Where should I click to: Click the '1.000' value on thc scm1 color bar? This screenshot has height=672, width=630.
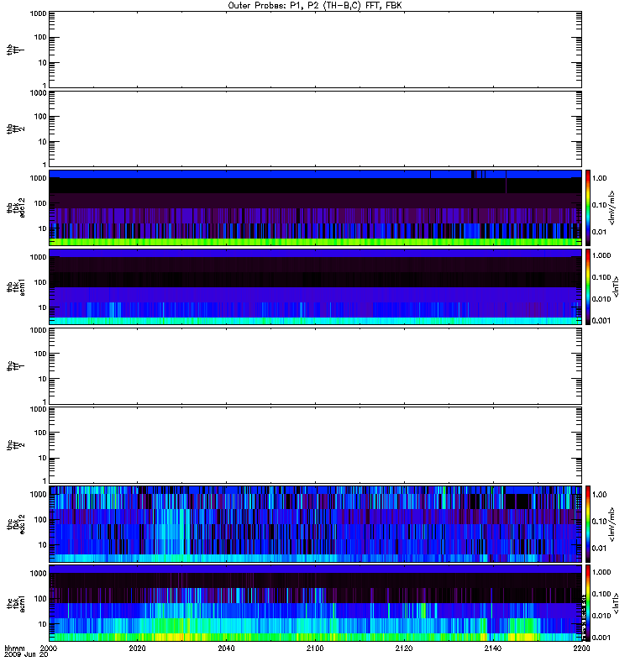pyautogui.click(x=601, y=572)
